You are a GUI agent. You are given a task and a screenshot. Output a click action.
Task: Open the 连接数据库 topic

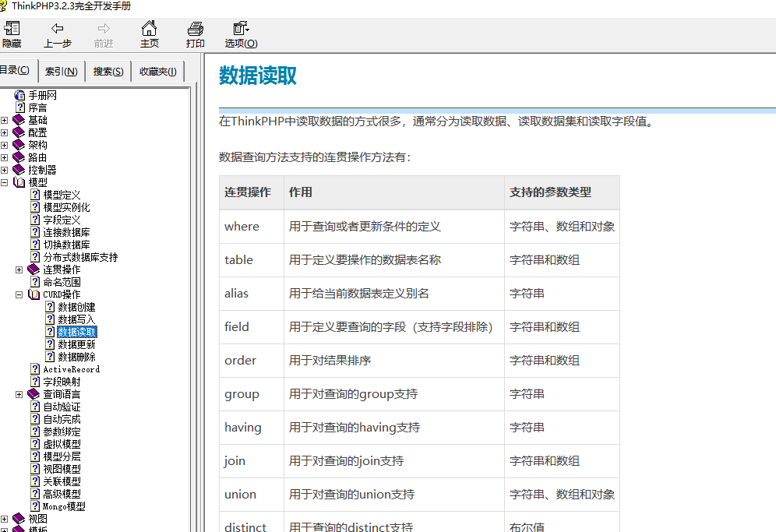click(66, 232)
